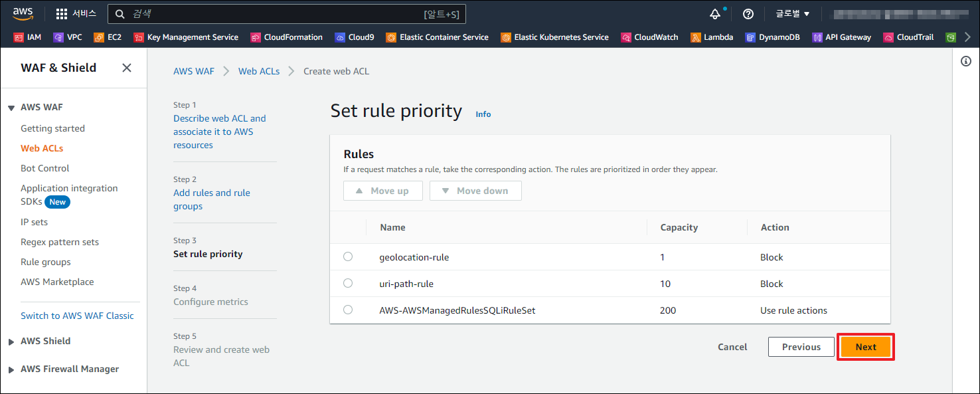980x394 pixels.
Task: Open the AWS home logo
Action: click(x=23, y=13)
